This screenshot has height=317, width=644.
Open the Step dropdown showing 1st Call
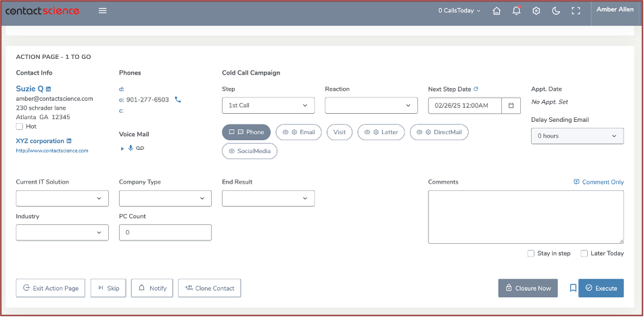coord(268,106)
